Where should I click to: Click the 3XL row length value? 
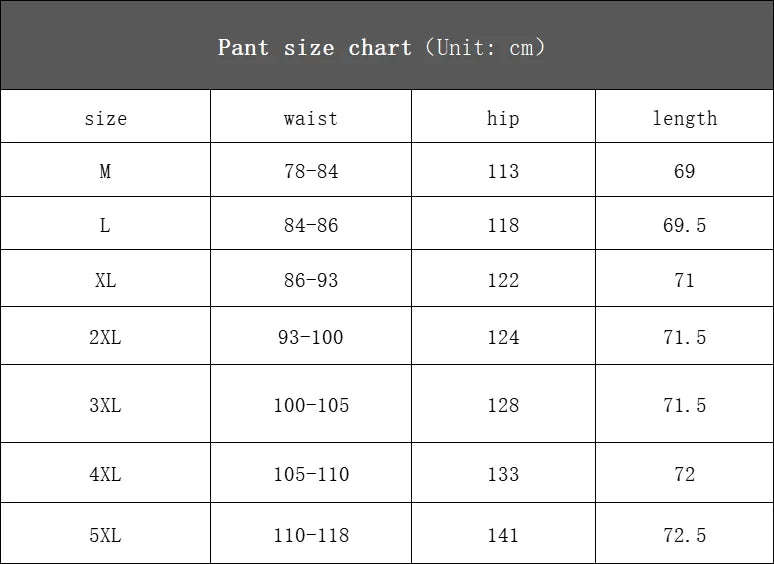click(x=684, y=405)
